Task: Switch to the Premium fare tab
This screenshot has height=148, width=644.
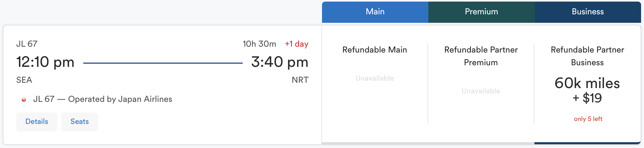Action: pyautogui.click(x=481, y=12)
